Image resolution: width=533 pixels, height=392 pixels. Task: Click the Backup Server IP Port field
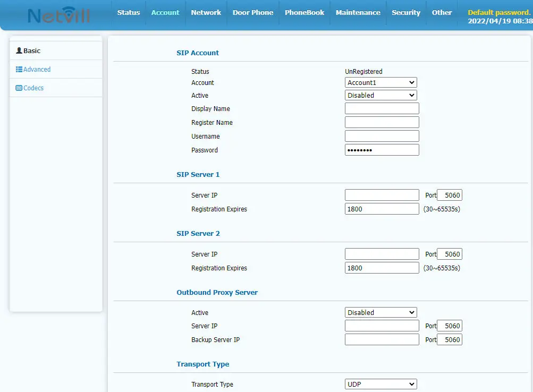[x=450, y=340]
